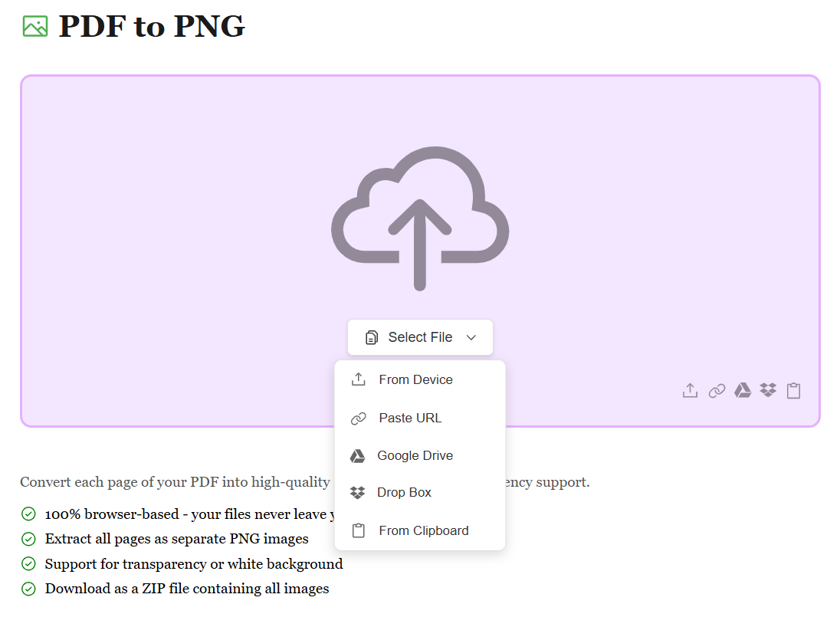This screenshot has height=627, width=840.
Task: Pick Google Drive text in the dropdown menu
Action: click(415, 455)
